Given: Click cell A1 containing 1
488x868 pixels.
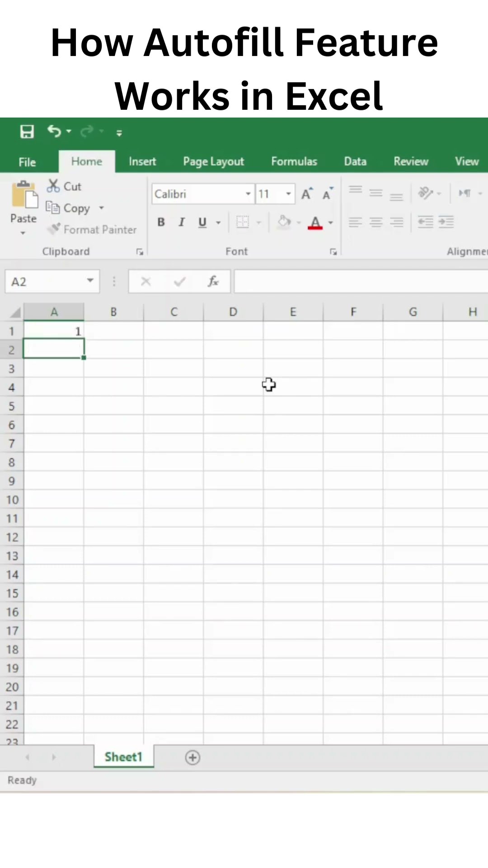Looking at the screenshot, I should [54, 331].
